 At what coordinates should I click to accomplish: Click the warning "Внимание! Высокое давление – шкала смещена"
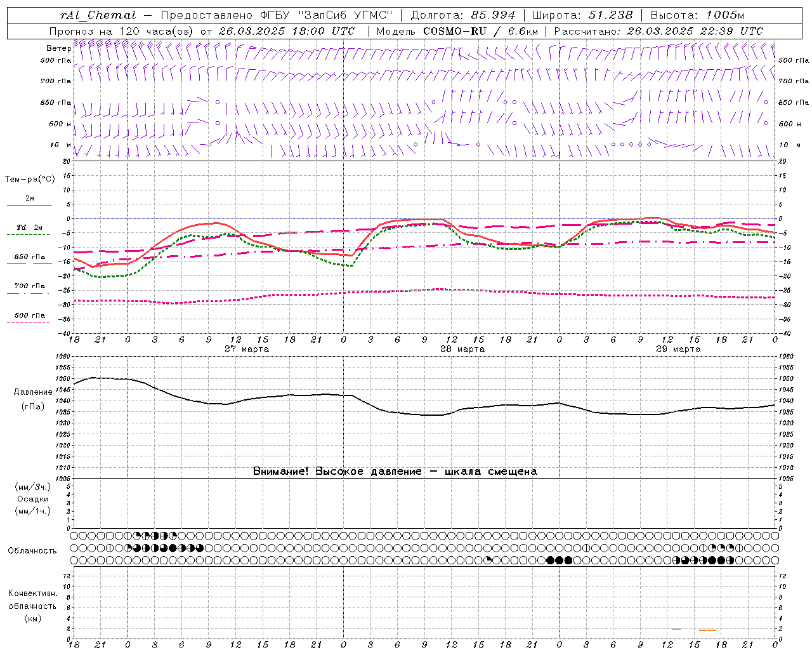[395, 472]
